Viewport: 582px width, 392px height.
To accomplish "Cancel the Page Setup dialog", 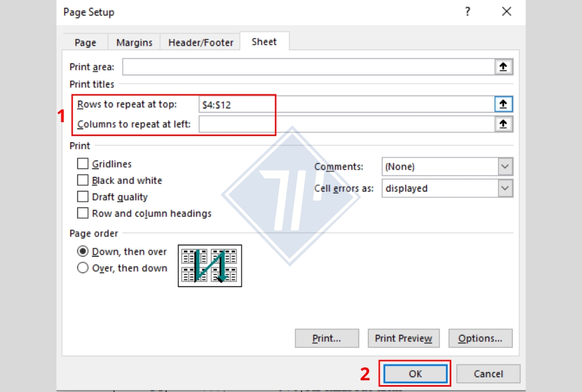I will tap(488, 373).
